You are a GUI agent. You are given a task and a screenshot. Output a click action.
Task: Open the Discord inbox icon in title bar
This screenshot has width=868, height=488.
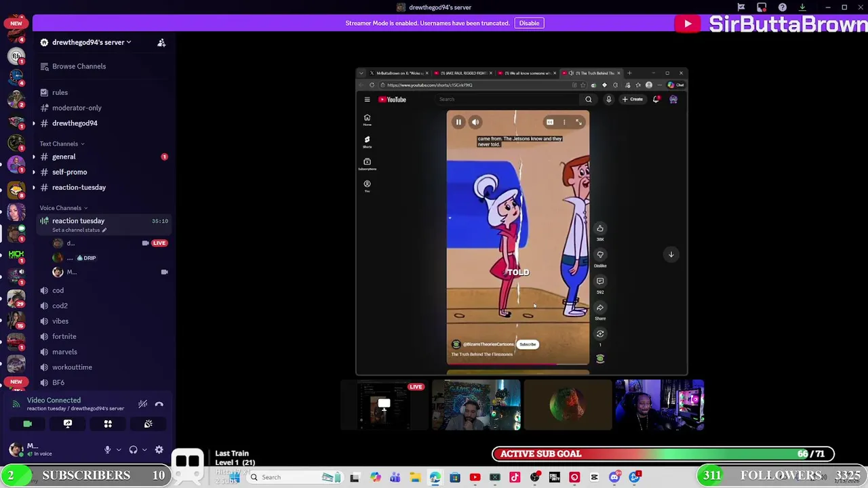tap(762, 7)
